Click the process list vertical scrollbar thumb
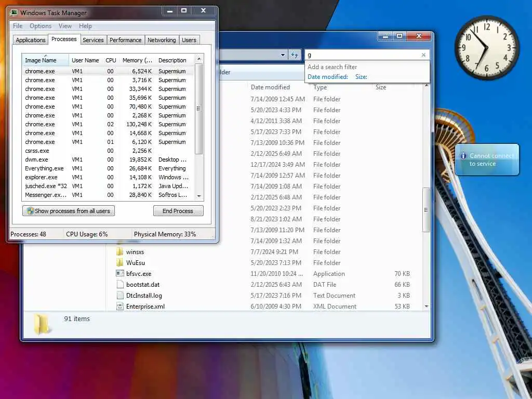Viewport: 532px width, 399px height. pyautogui.click(x=199, y=109)
